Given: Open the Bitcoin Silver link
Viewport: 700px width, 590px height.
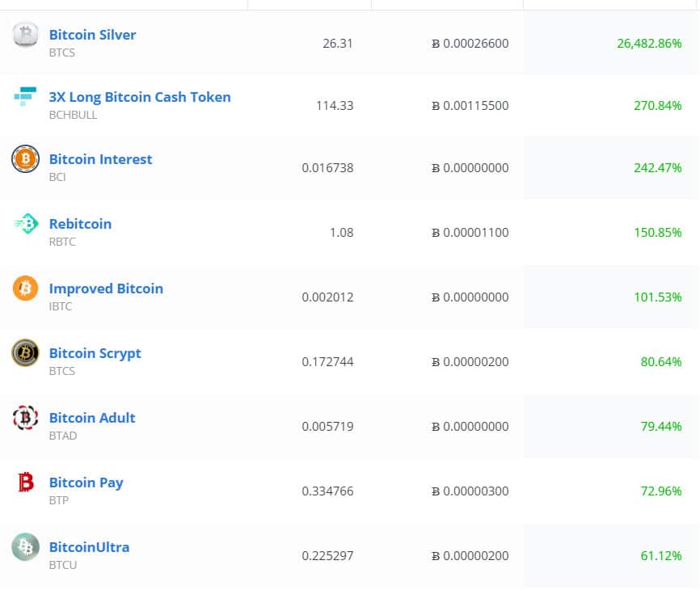Looking at the screenshot, I should pos(92,35).
